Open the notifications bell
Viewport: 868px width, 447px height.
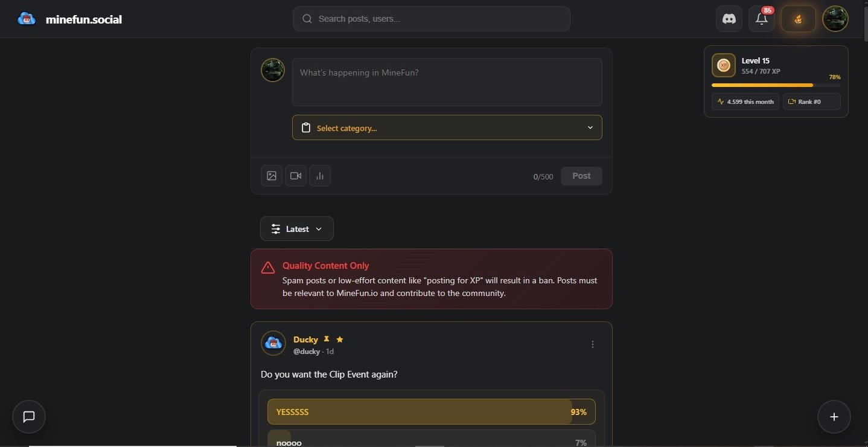click(762, 19)
